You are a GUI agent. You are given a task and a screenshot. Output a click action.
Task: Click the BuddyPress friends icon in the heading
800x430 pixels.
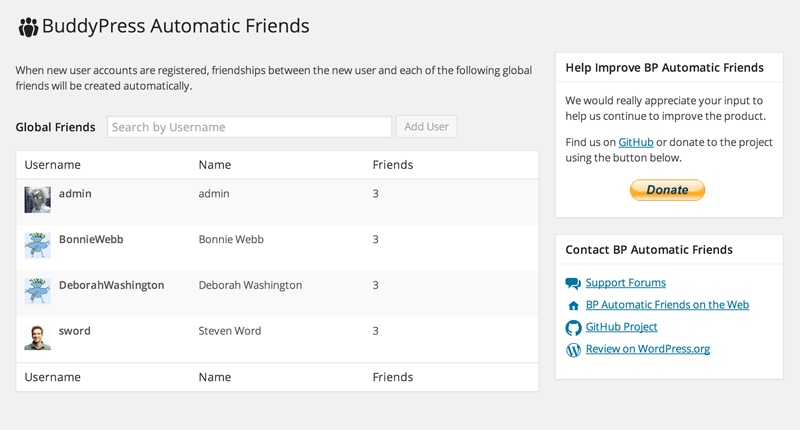[28, 27]
